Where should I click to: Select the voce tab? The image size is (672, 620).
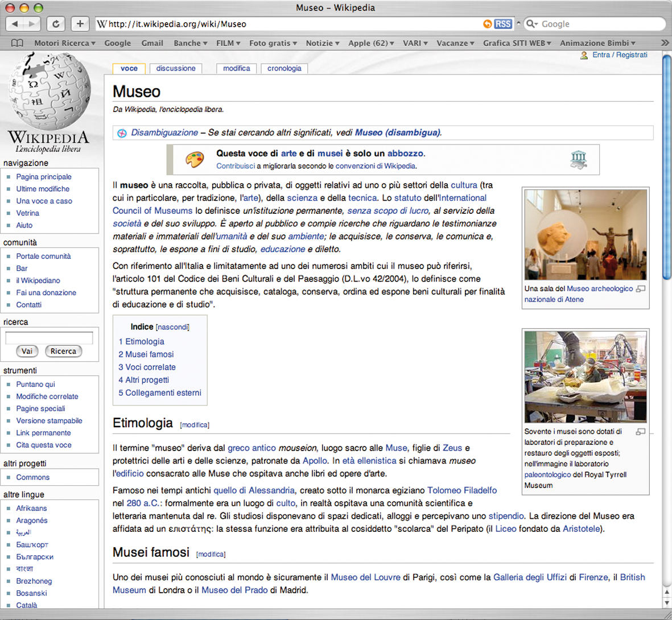click(x=129, y=69)
